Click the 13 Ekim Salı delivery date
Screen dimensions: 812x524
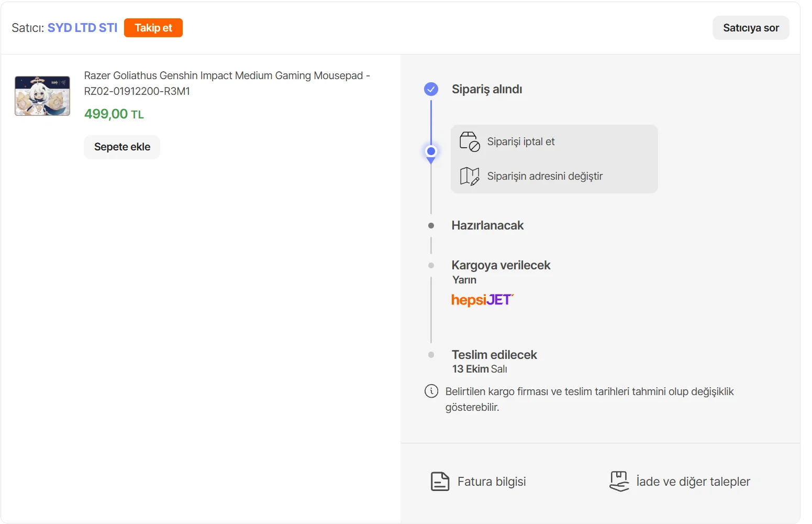tap(480, 369)
